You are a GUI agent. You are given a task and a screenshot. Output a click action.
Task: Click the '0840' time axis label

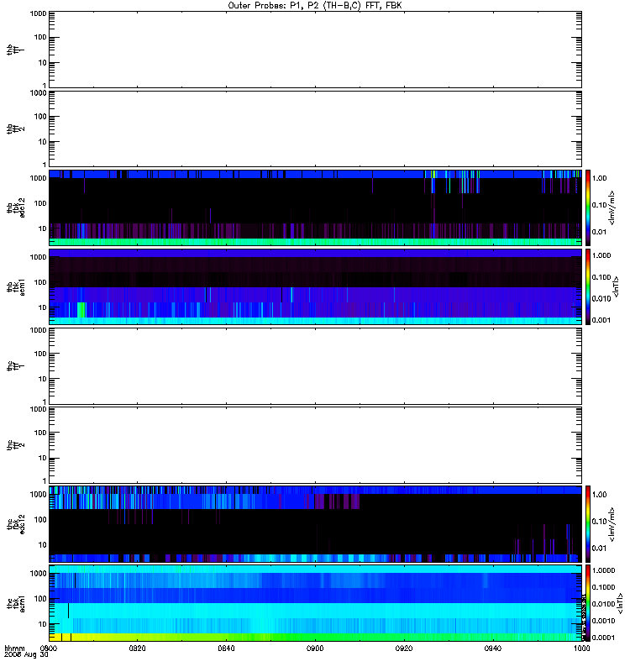[226, 648]
